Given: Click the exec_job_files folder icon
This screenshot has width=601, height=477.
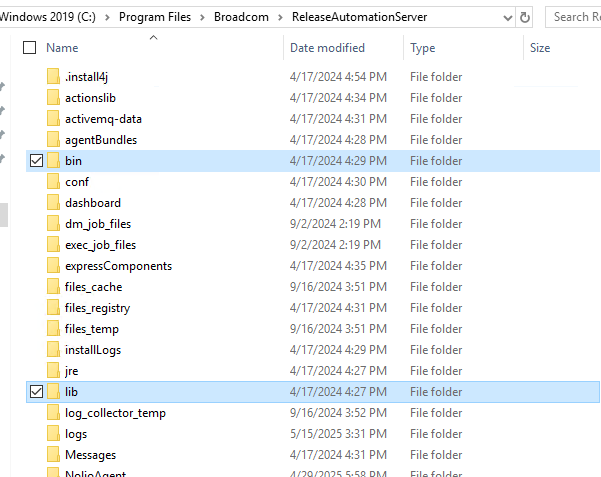Looking at the screenshot, I should pyautogui.click(x=53, y=245).
